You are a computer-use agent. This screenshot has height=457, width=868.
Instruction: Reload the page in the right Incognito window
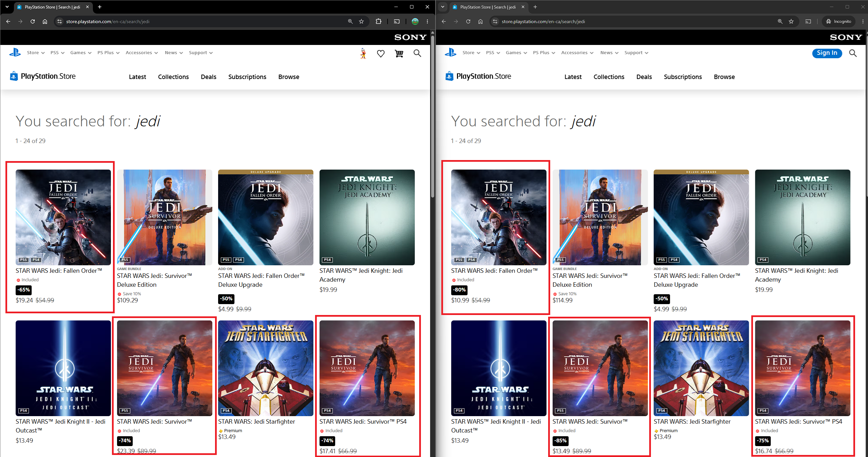click(x=468, y=21)
